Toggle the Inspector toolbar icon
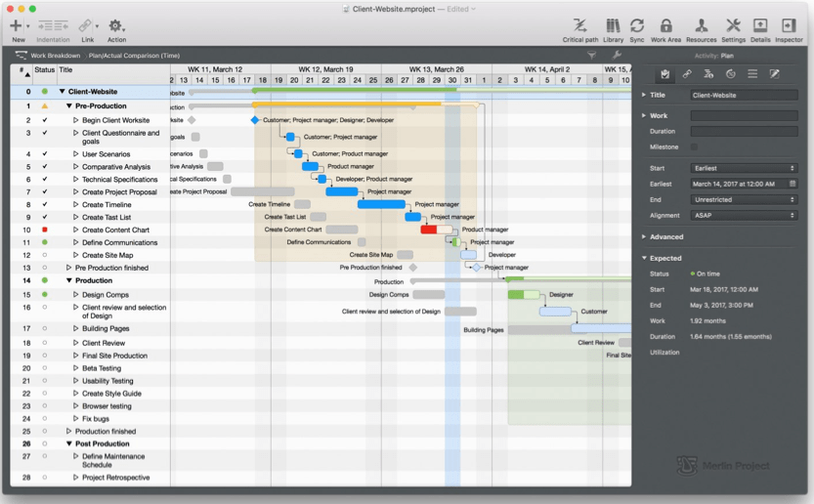814x504 pixels. [789, 25]
